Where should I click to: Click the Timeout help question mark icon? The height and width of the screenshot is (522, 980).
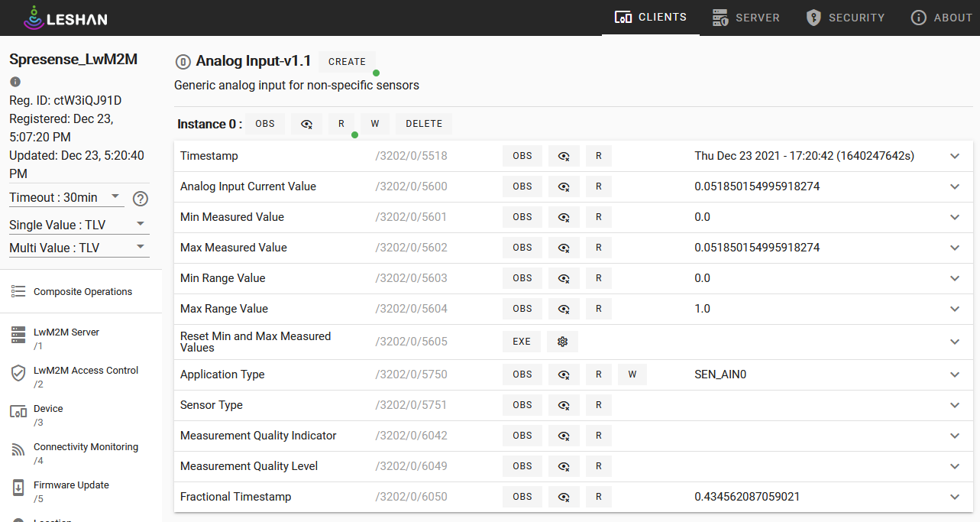pyautogui.click(x=141, y=199)
